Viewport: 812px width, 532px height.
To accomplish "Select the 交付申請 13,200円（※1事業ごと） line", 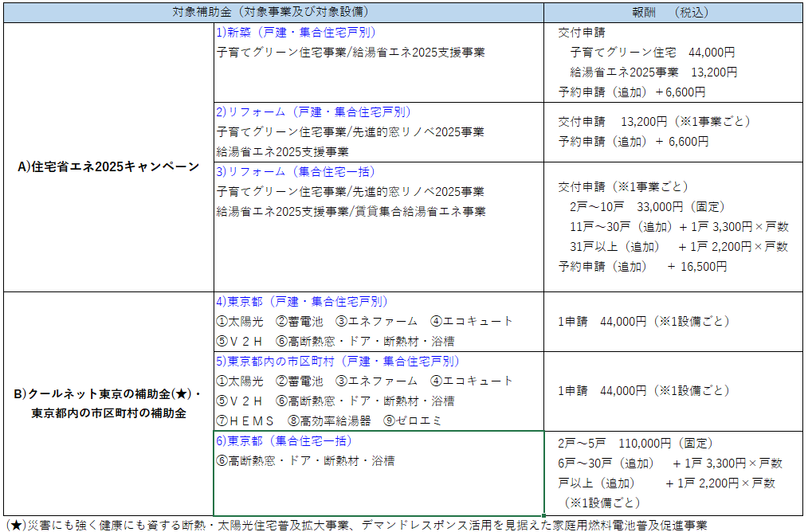I will [x=653, y=122].
